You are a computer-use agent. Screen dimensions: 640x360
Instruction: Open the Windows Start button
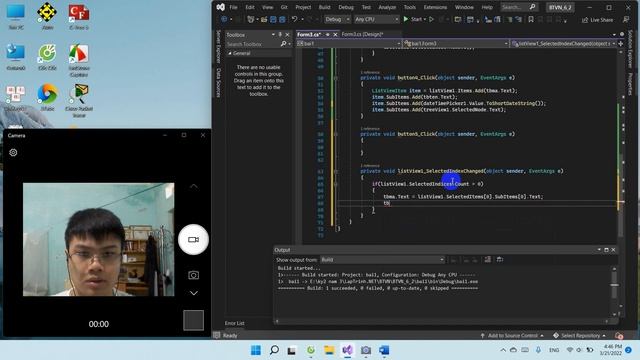256,350
